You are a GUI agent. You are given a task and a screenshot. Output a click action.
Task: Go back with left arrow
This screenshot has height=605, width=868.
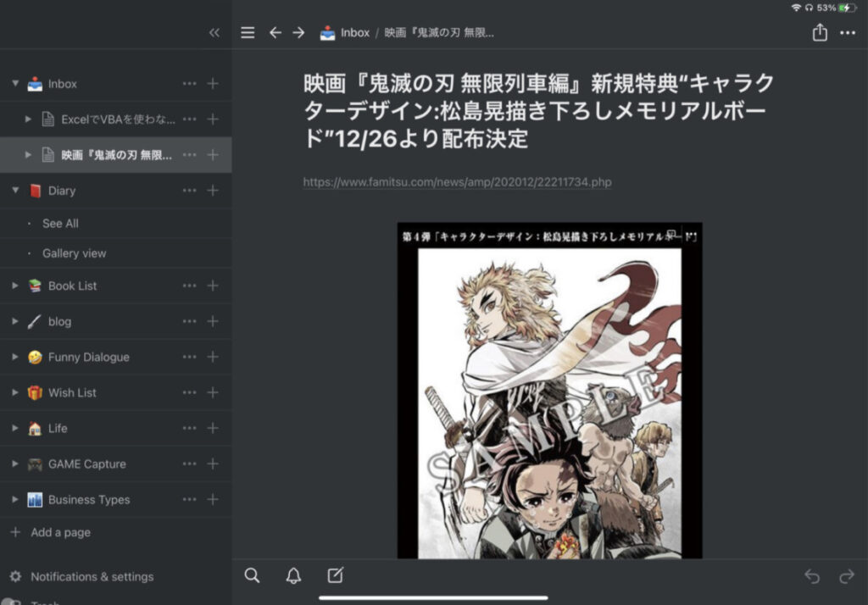point(275,33)
